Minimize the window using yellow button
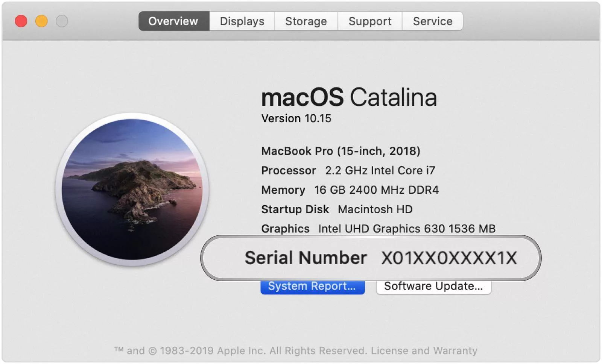602x364 pixels. (x=41, y=21)
